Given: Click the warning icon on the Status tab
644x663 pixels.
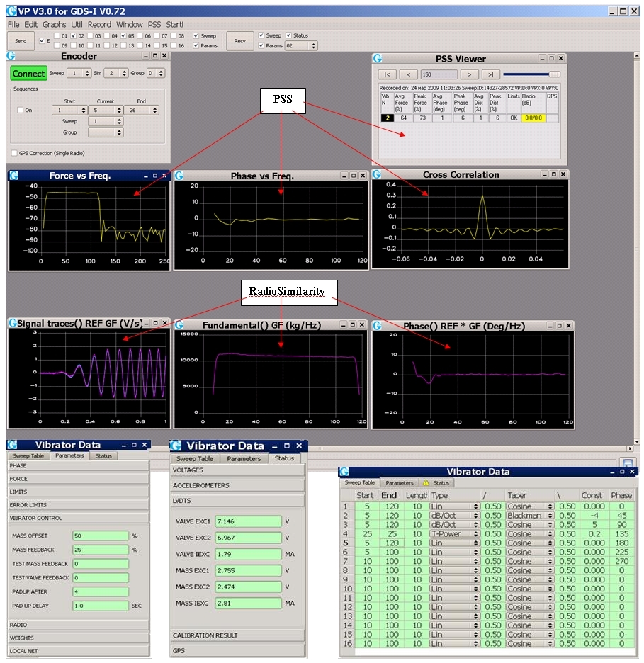Looking at the screenshot, I should pos(426,482).
